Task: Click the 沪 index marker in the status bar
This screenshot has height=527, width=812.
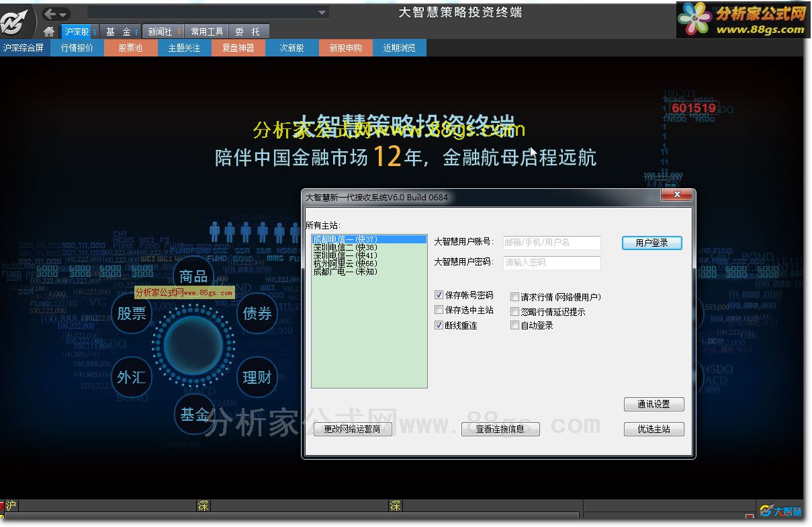Action: pyautogui.click(x=10, y=506)
